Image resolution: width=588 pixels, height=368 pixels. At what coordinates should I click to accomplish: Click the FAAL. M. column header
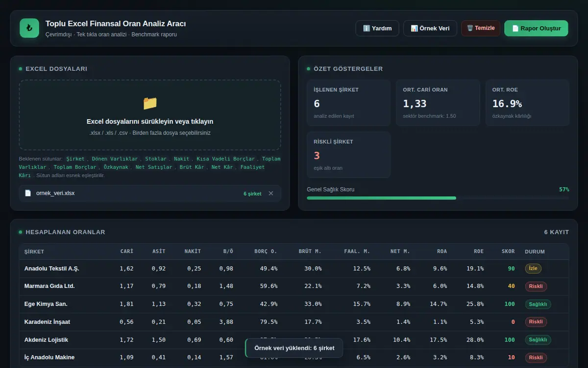coord(357,252)
